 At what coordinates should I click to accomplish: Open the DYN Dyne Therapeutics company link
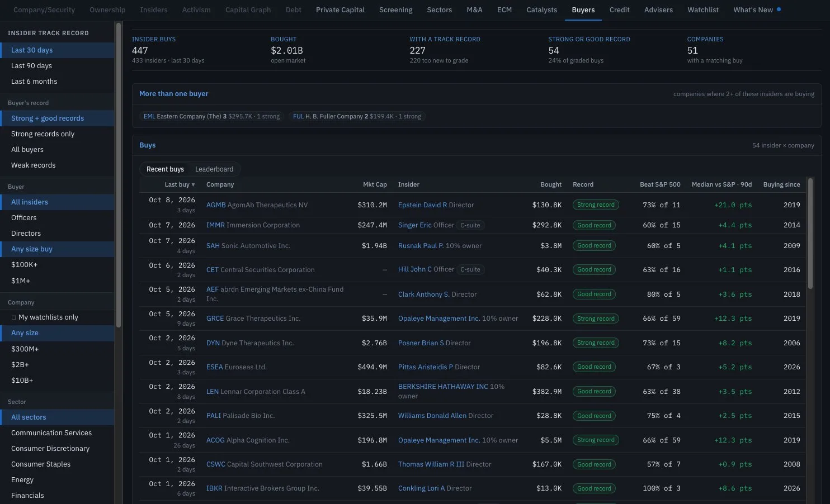(x=250, y=343)
